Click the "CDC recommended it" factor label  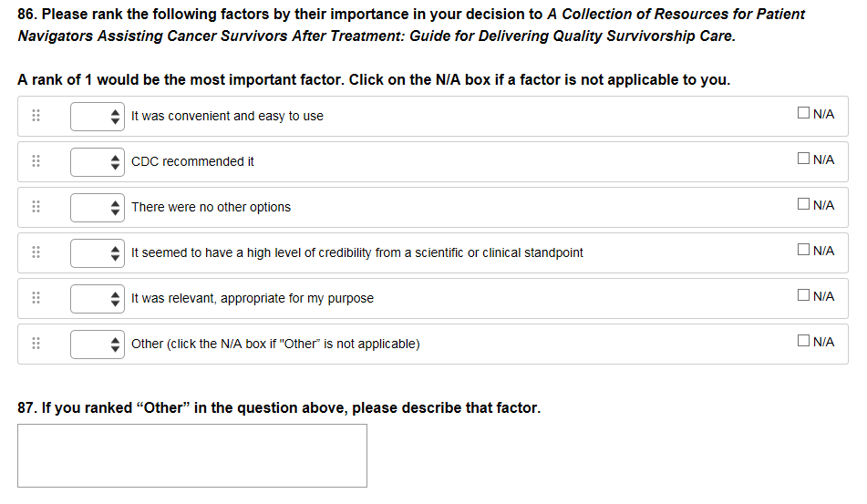pyautogui.click(x=192, y=161)
